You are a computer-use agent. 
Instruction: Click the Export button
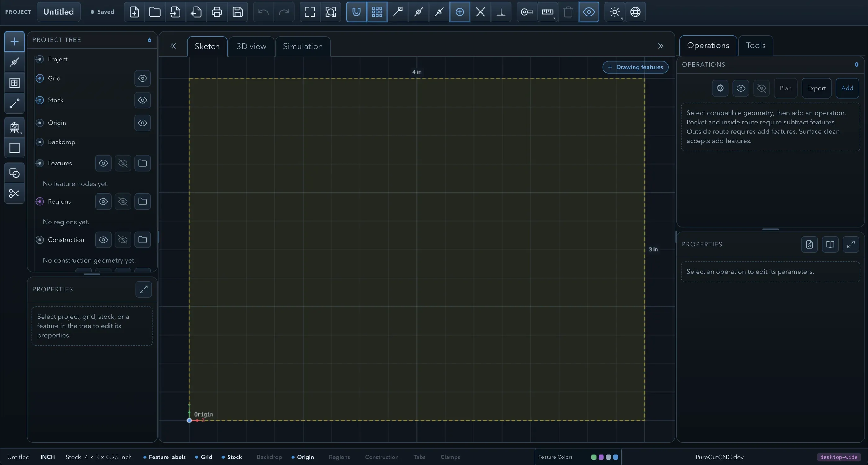816,88
